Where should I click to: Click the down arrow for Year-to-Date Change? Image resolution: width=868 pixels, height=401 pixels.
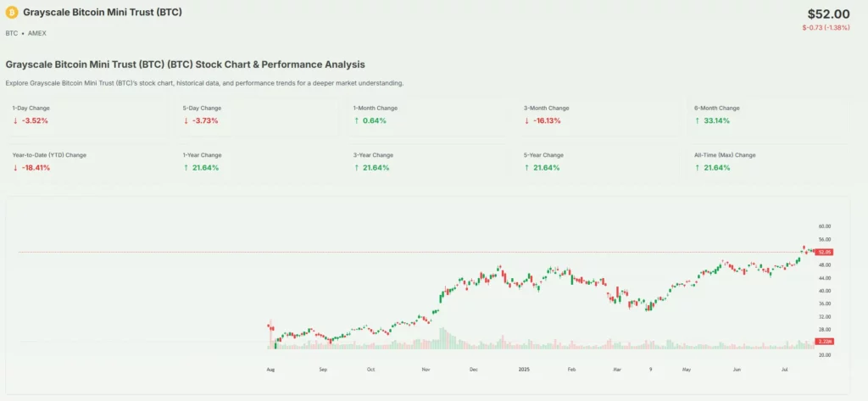pyautogui.click(x=15, y=168)
